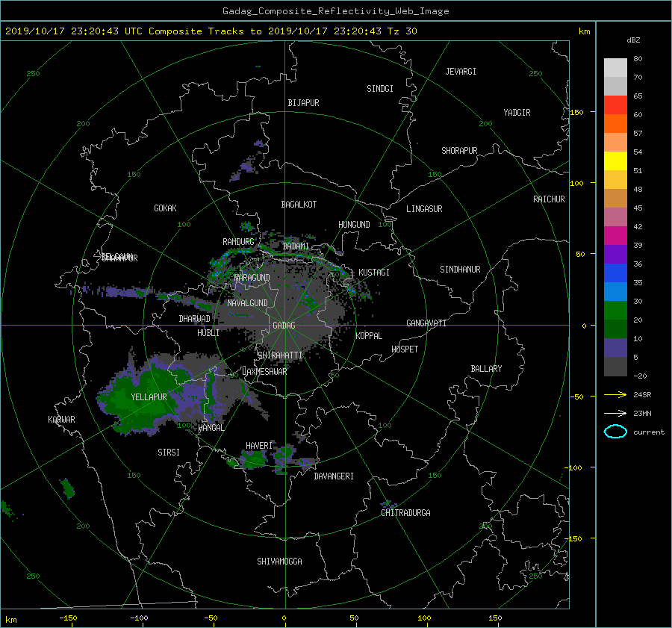Image resolution: width=672 pixels, height=628 pixels.
Task: Click the SINDHANUR label
Action: (460, 270)
